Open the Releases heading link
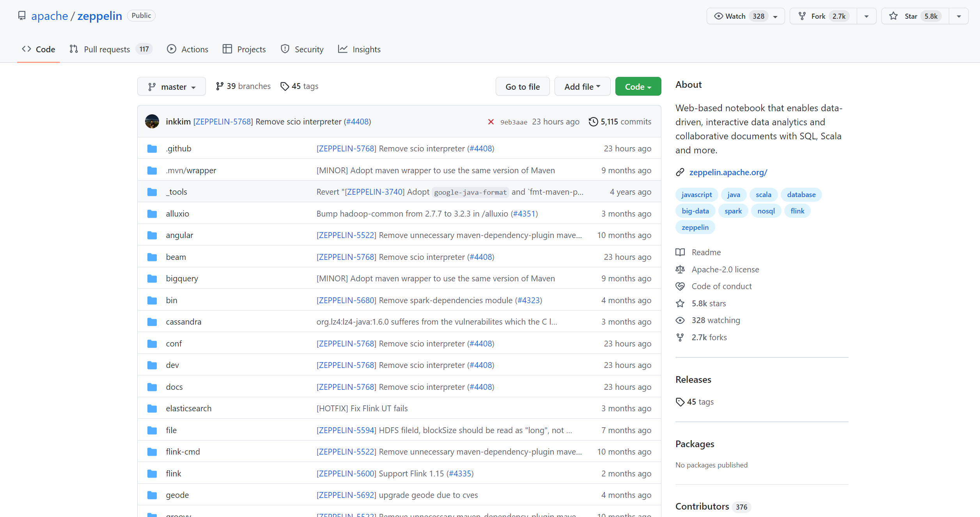The height and width of the screenshot is (517, 980). (x=693, y=380)
